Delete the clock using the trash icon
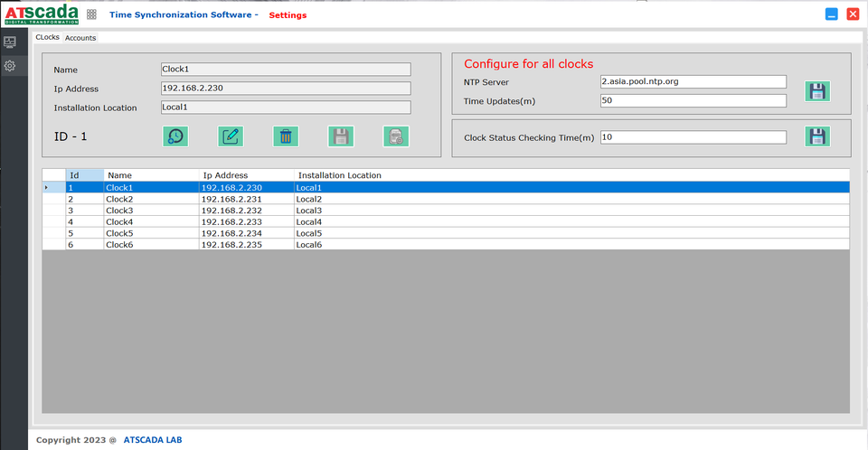868x450 pixels. (286, 136)
